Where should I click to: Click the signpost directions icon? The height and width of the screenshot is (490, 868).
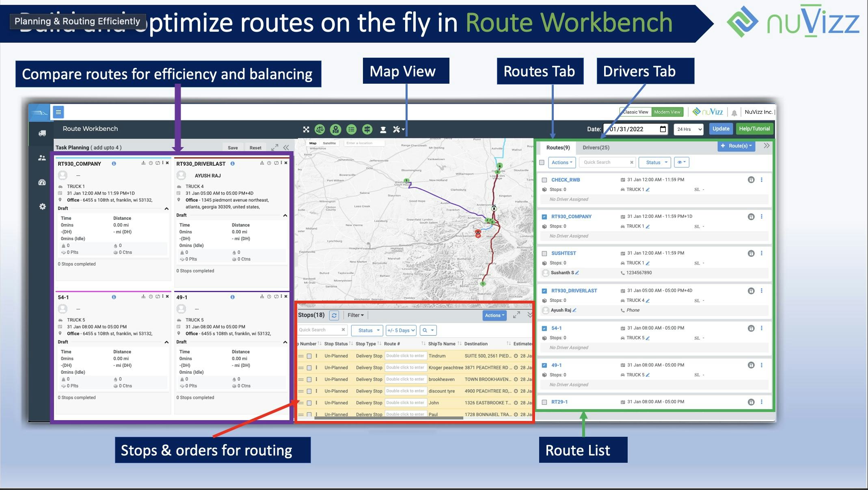(x=367, y=129)
